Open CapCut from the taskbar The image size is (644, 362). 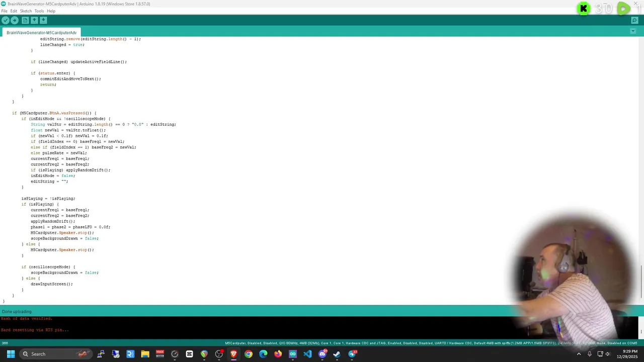(189, 354)
